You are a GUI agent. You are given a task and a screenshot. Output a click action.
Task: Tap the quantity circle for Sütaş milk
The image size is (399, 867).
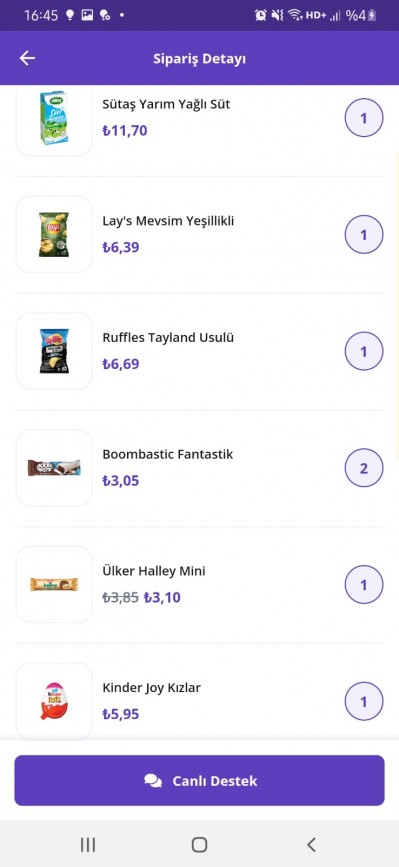coord(364,118)
